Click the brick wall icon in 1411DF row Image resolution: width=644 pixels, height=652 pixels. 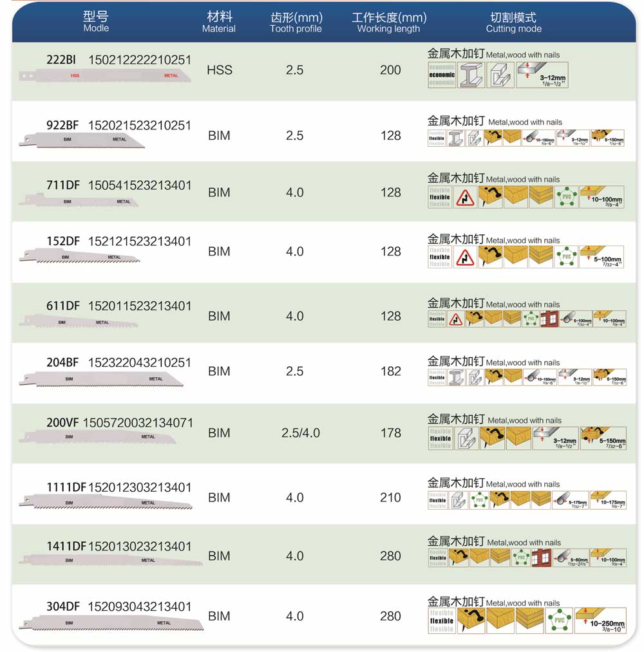coord(542,557)
